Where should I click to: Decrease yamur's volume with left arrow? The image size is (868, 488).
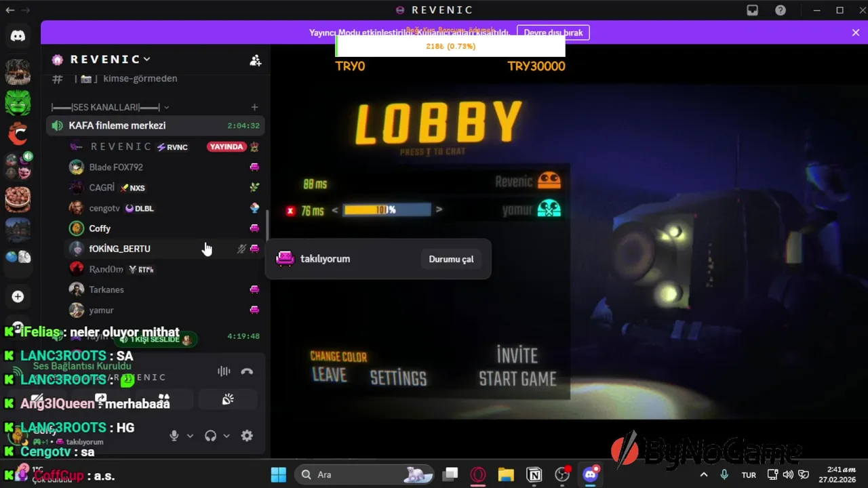[x=334, y=210]
